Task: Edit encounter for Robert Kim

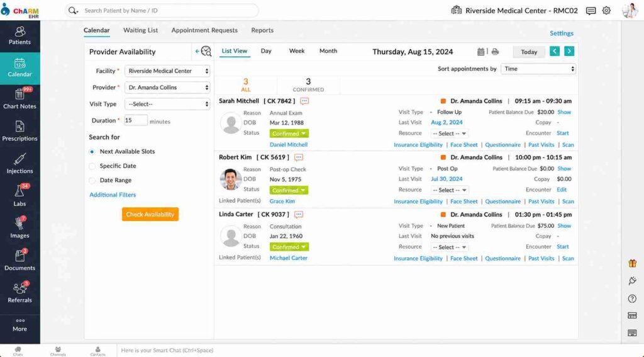Action: tap(562, 190)
